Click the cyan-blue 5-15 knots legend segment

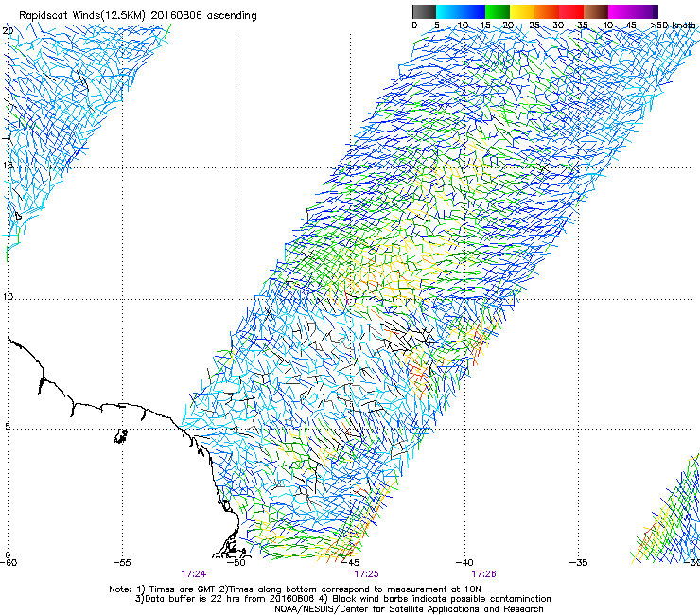point(461,11)
